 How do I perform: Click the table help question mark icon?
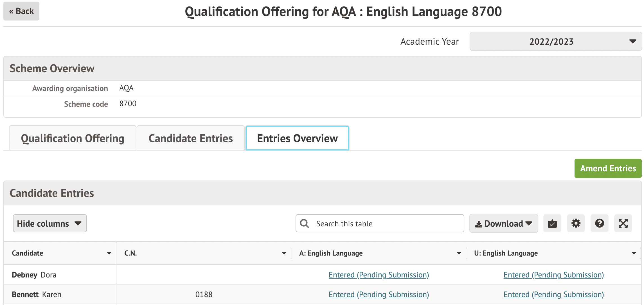[x=599, y=224]
